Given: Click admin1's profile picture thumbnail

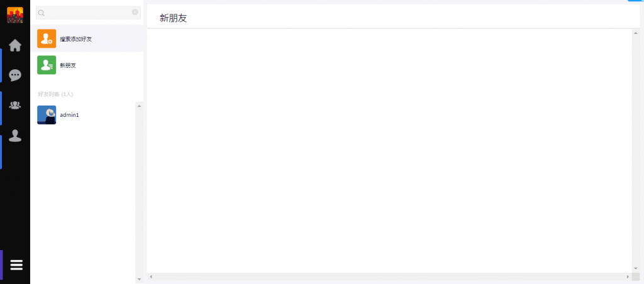Looking at the screenshot, I should point(47,115).
